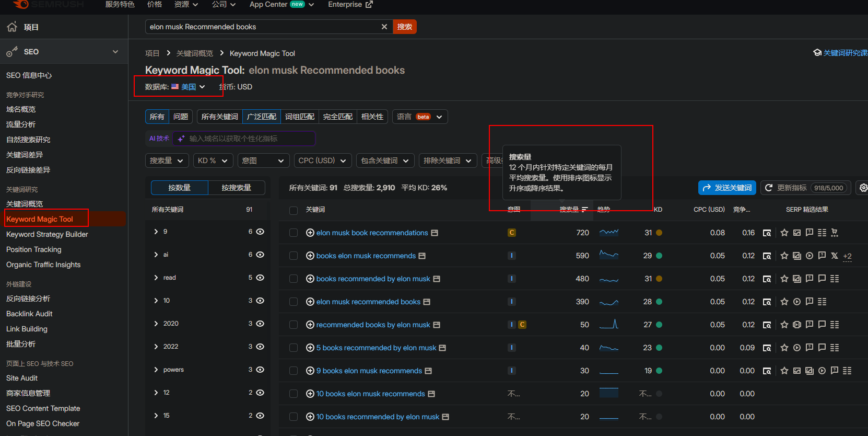The image size is (868, 436).
Task: Click trend sparkline for 'recommended books by elon musk'
Action: (x=608, y=325)
